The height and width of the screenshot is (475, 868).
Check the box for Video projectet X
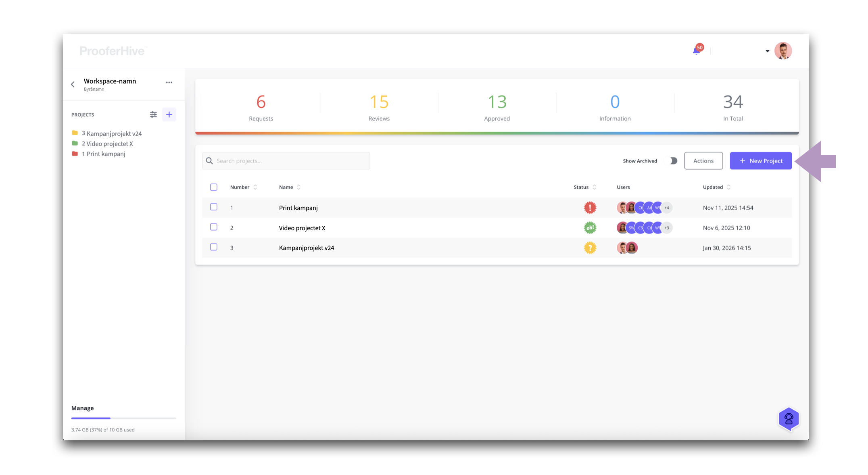click(214, 227)
